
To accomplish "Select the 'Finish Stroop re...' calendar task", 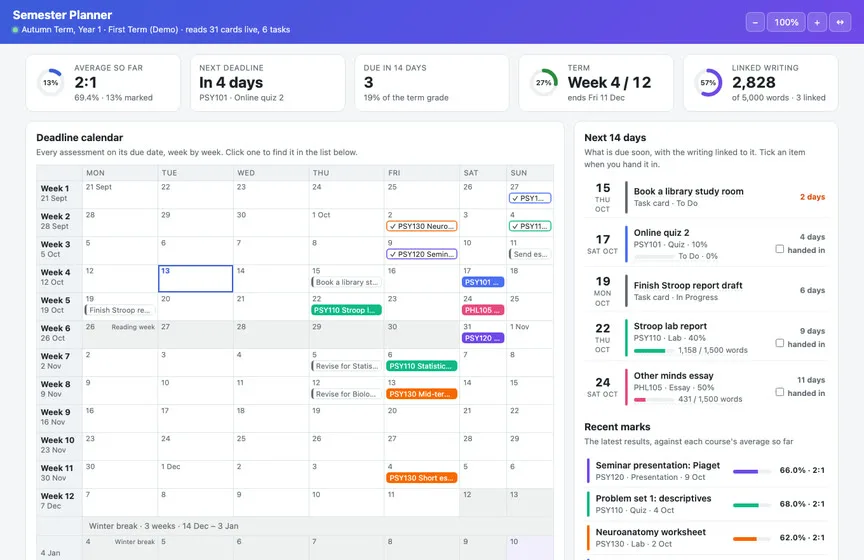I will (x=120, y=310).
